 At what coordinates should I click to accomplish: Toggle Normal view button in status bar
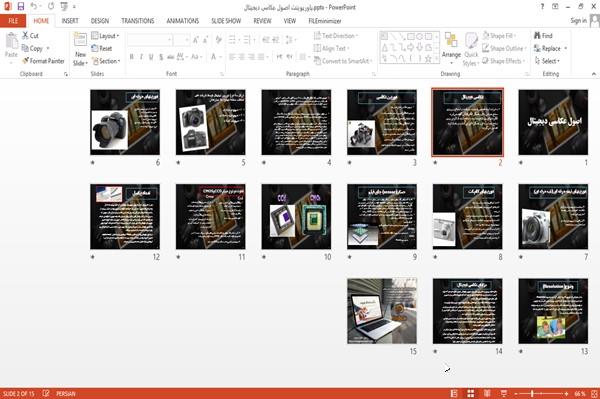(454, 394)
